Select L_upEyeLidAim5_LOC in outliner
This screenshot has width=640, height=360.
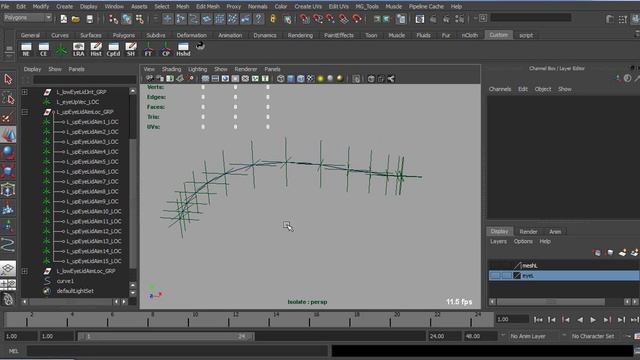coord(92,162)
